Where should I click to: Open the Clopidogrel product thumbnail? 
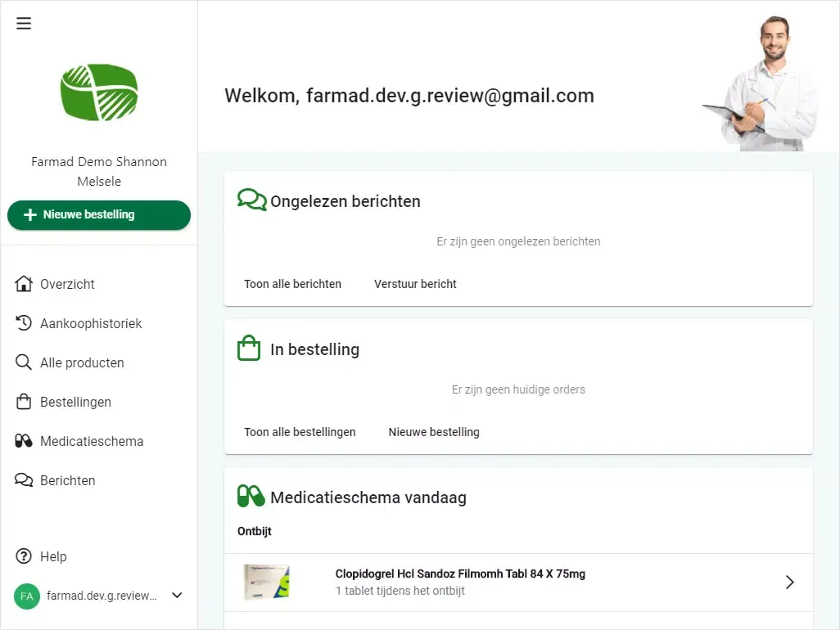[x=266, y=582]
